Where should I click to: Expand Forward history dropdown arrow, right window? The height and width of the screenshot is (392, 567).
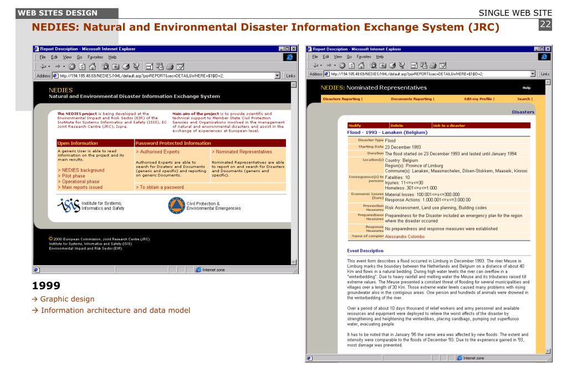[335, 65]
